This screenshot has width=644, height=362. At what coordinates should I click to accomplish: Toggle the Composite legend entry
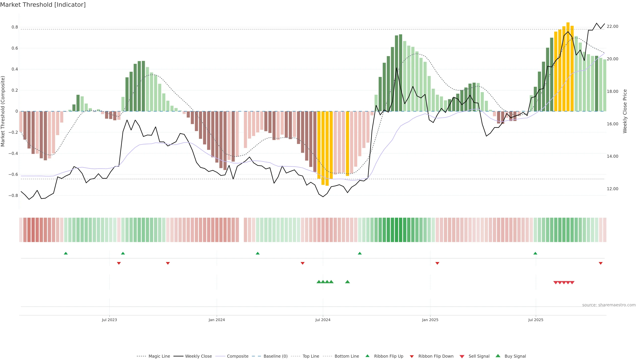pos(237,356)
